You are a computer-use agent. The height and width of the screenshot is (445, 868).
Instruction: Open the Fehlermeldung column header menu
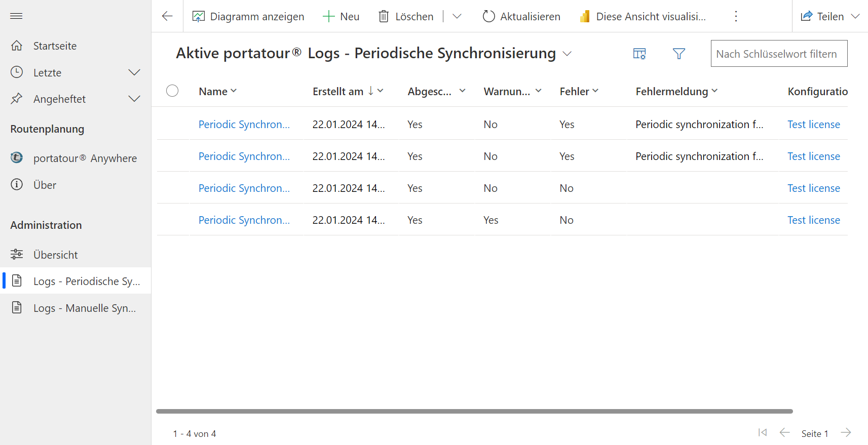677,91
